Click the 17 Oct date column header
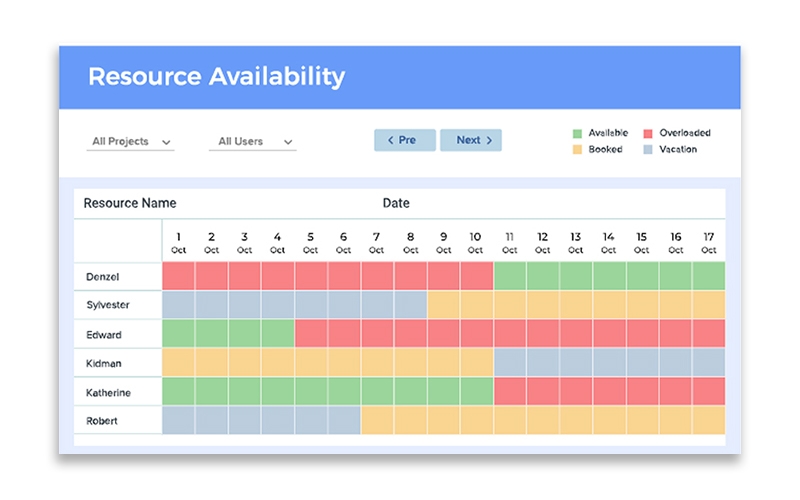The image size is (800, 500). point(708,242)
